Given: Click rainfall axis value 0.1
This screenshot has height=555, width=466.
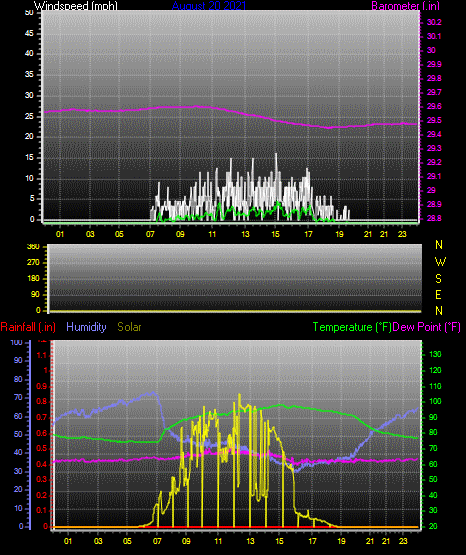Looking at the screenshot, I should 42,510.
